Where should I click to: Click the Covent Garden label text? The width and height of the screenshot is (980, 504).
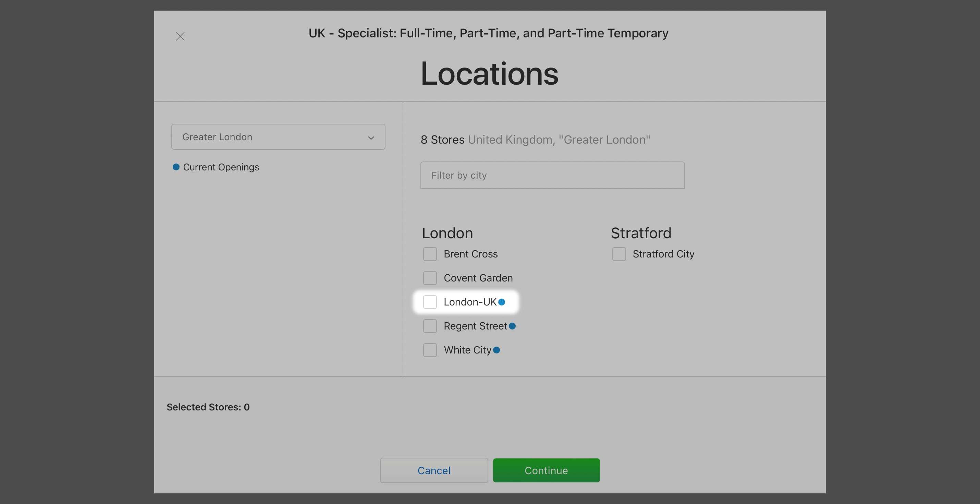478,278
